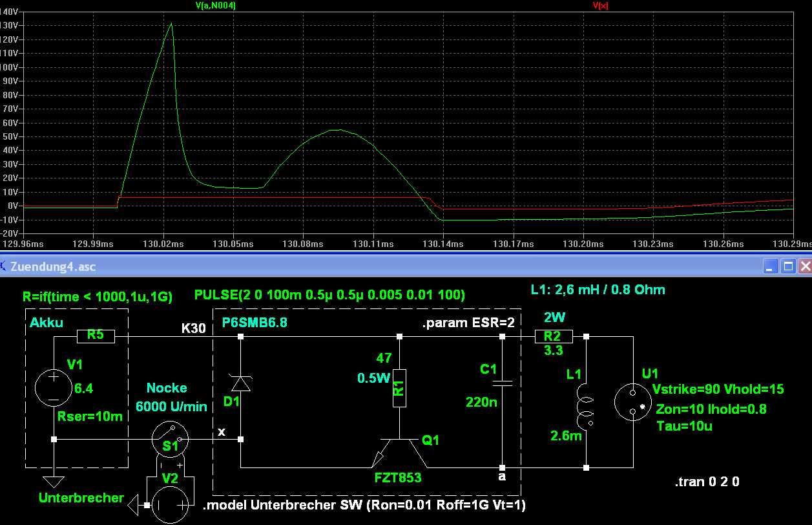The height and width of the screenshot is (525, 812).
Task: Select the V2 pulse source symbol
Action: (x=171, y=504)
